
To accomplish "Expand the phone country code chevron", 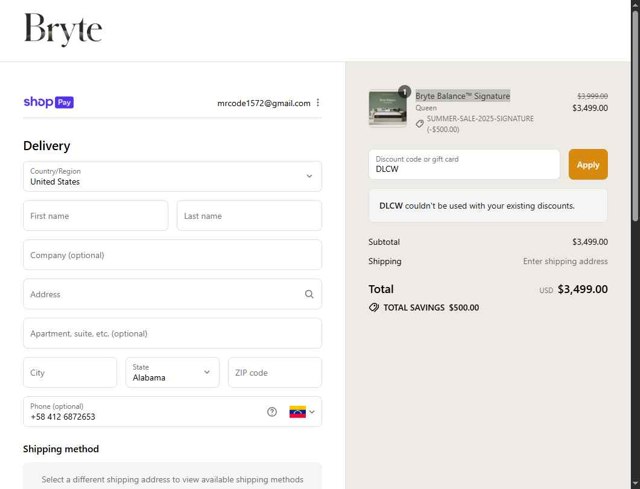I will [312, 412].
